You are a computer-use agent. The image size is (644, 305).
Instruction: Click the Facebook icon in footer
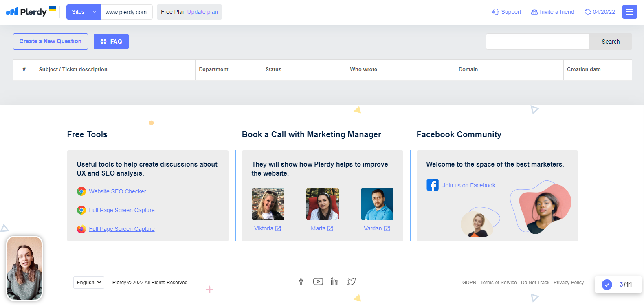coord(301,281)
